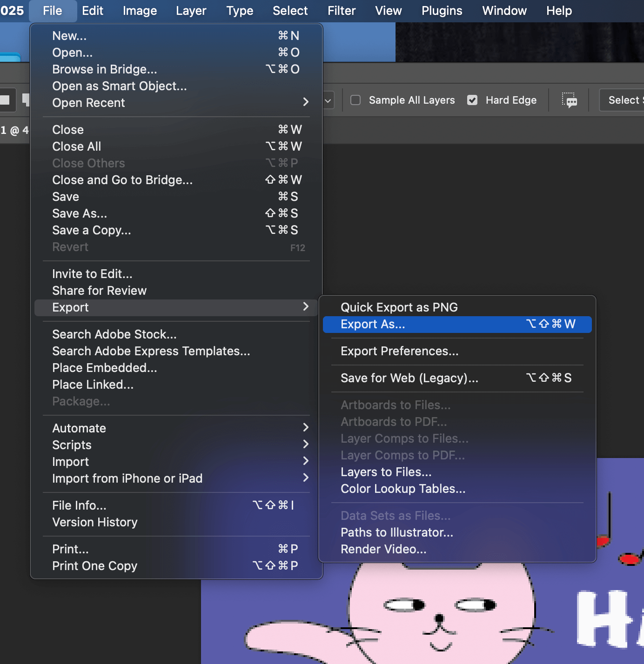The image size is (644, 664).
Task: Open the Plugins menu
Action: [442, 11]
